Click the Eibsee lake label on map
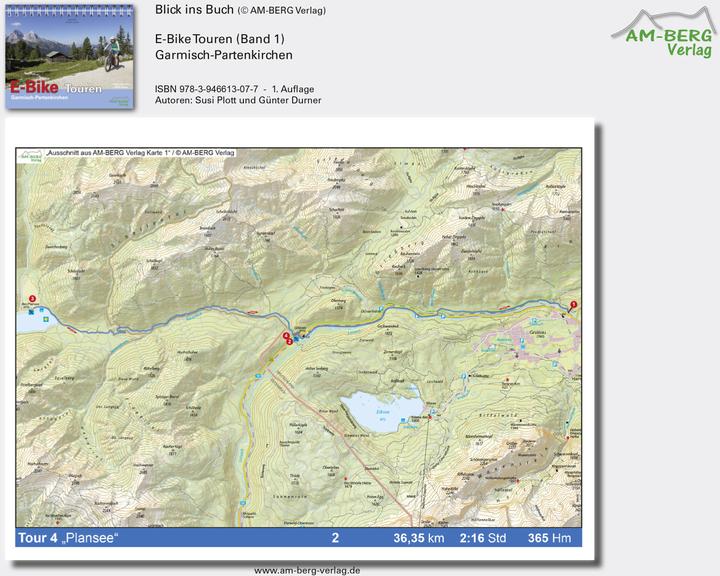Viewport: 720px width, 576px height. [382, 412]
